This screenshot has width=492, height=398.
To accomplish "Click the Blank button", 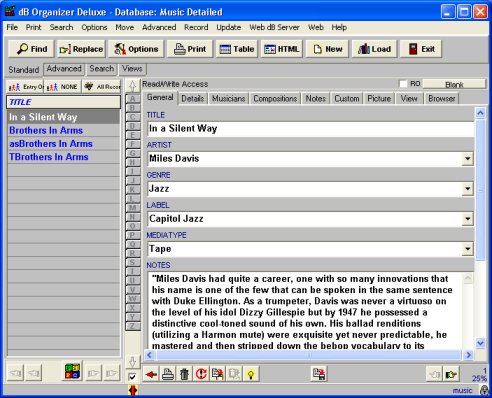I will coord(454,84).
